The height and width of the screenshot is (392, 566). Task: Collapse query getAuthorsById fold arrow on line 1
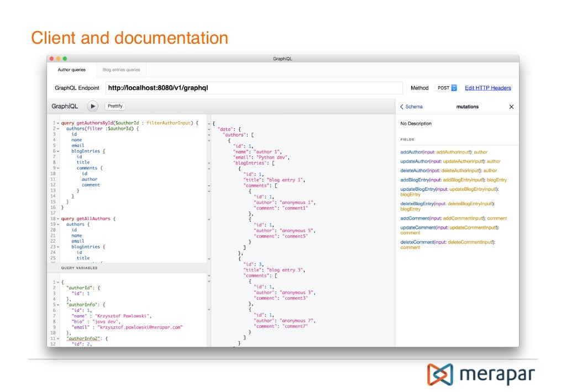57,123
